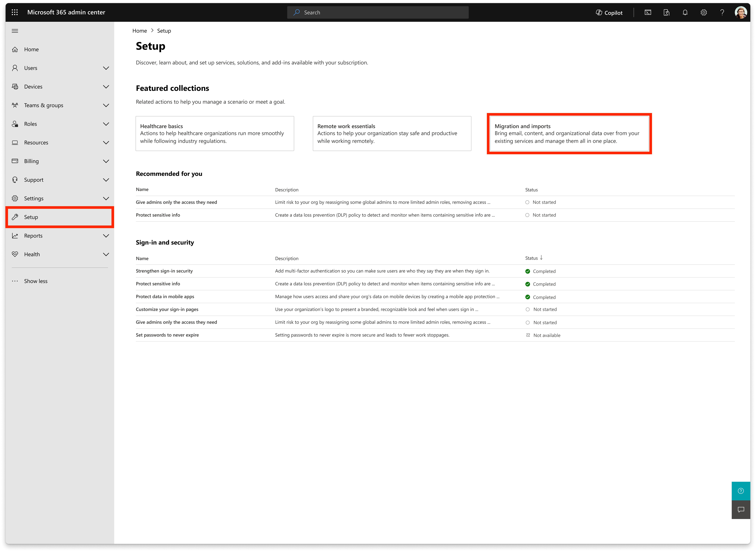Click the Reports chart icon in the sidebar

point(15,236)
